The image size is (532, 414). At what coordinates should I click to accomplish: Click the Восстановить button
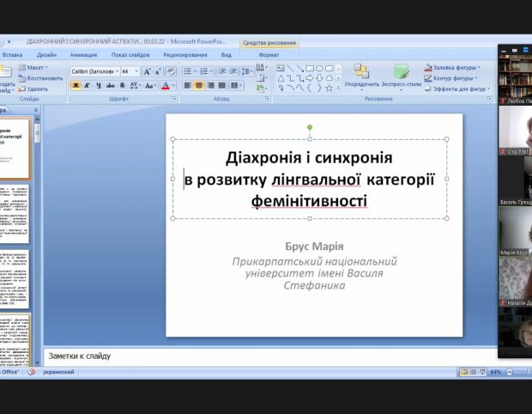(x=40, y=78)
